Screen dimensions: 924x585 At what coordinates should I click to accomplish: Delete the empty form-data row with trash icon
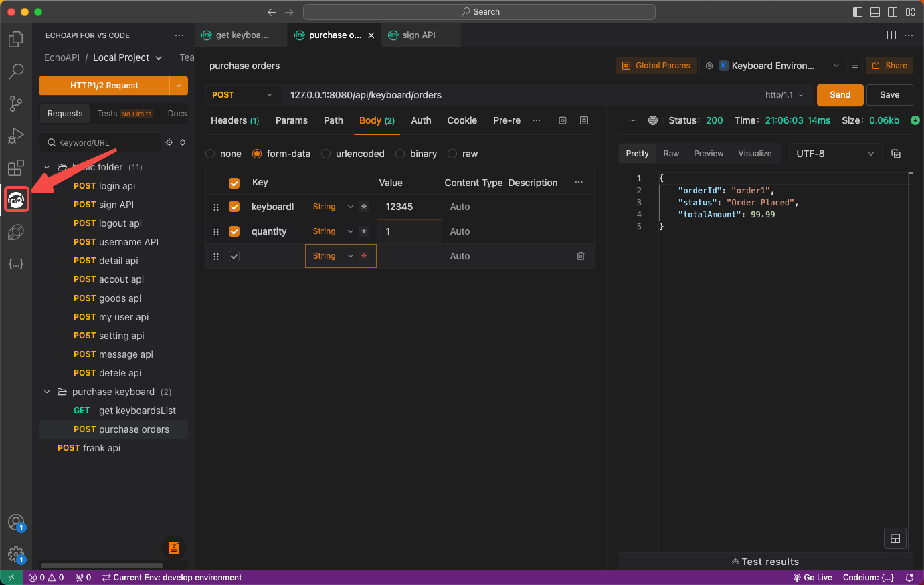click(x=581, y=256)
